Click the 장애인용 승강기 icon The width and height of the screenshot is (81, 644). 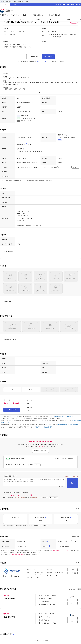(31, 326)
